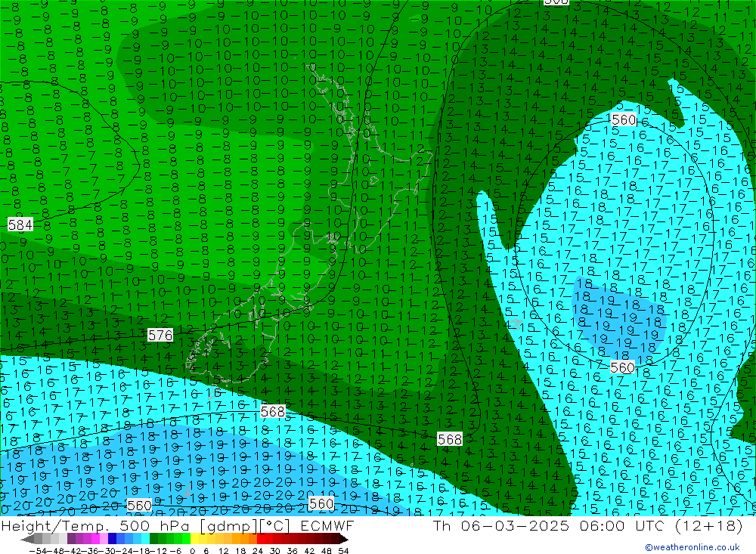This screenshot has width=756, height=554.
Task: Click the dark red right arrow of the legend
Action: 342,539
